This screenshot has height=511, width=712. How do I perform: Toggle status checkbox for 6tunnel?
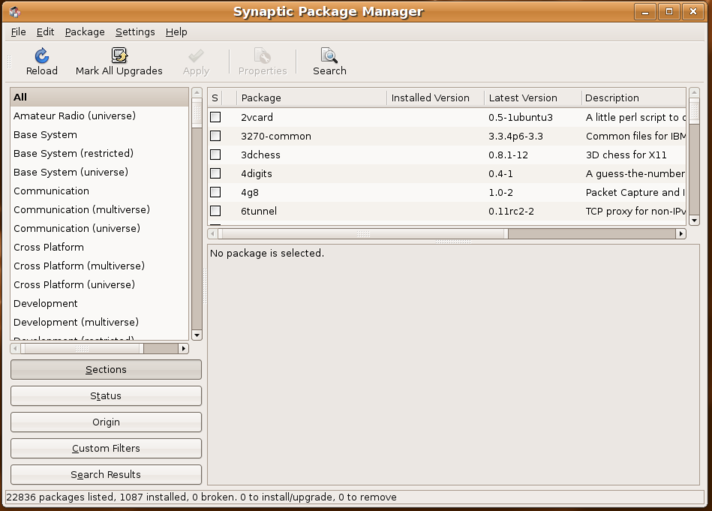(216, 211)
